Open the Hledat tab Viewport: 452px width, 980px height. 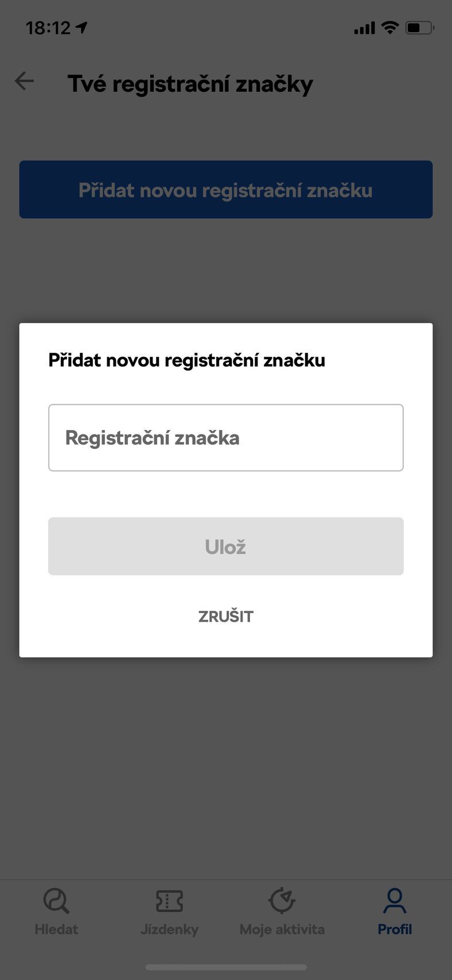click(56, 913)
